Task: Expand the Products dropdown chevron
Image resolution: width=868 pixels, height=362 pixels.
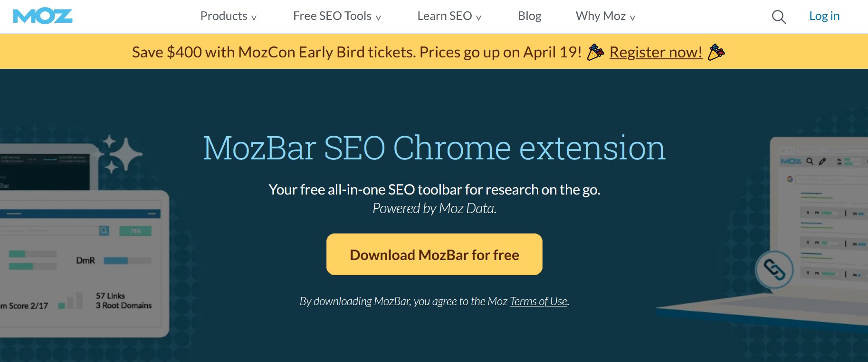Action: click(x=254, y=18)
